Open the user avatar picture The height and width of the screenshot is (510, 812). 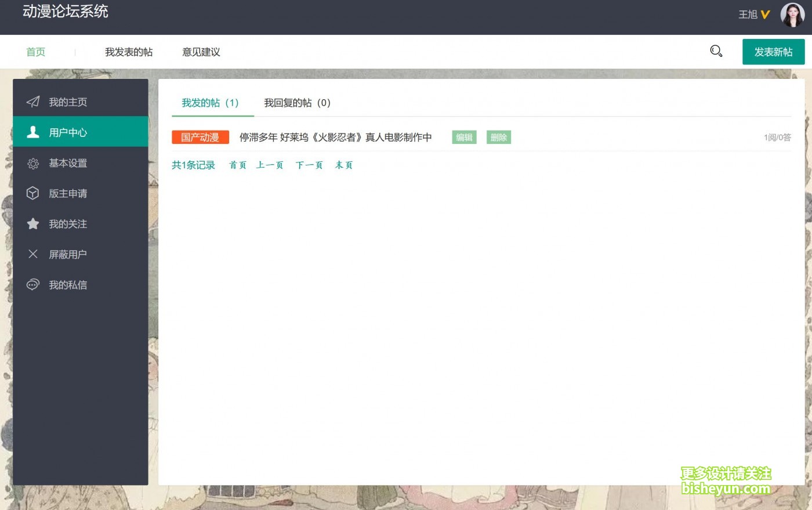(x=792, y=15)
